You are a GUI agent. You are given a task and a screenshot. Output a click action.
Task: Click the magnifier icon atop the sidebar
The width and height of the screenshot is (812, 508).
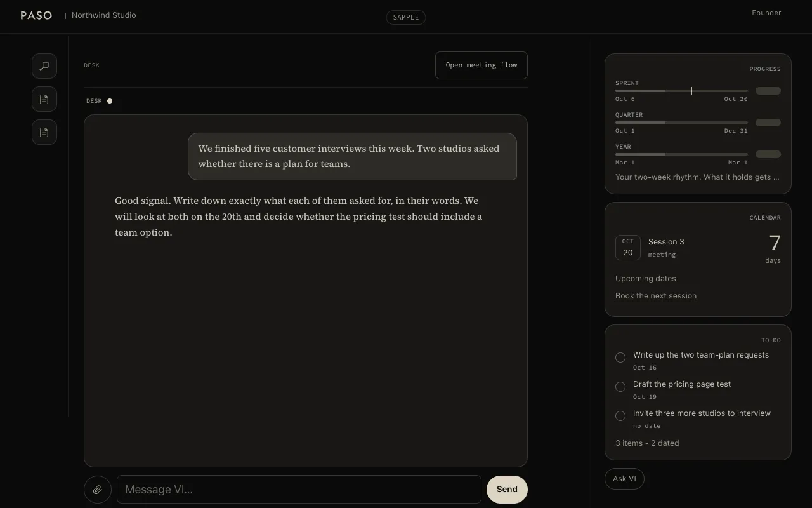pos(44,66)
